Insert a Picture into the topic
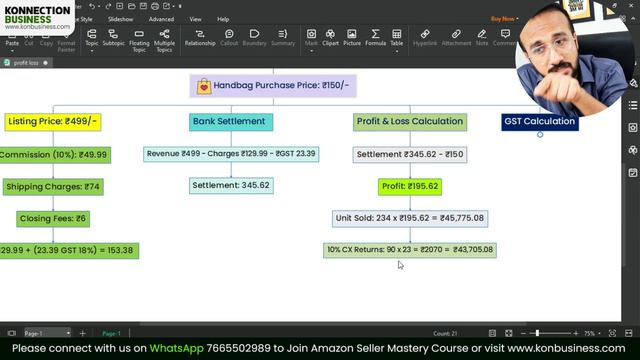The height and width of the screenshot is (360, 640). (x=352, y=38)
